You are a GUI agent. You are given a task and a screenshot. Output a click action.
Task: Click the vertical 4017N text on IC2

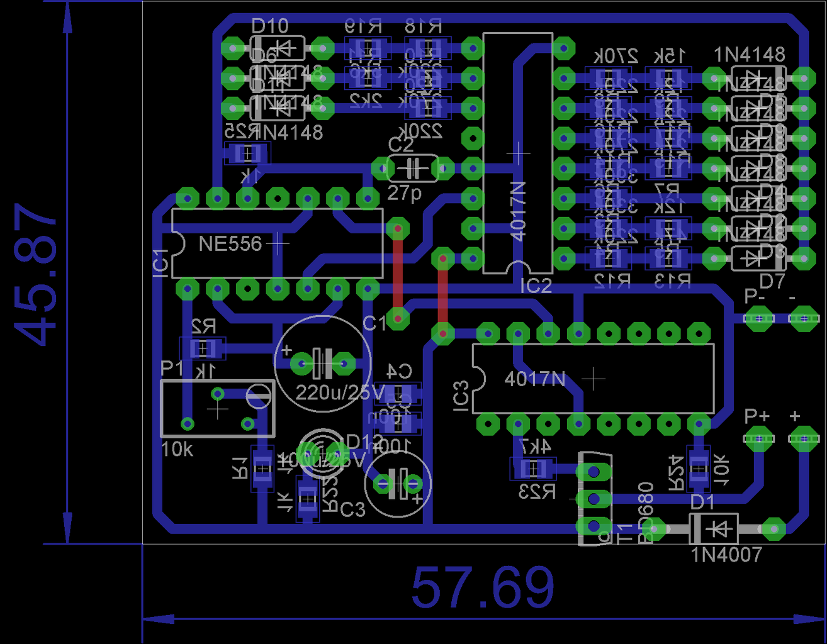tap(517, 211)
